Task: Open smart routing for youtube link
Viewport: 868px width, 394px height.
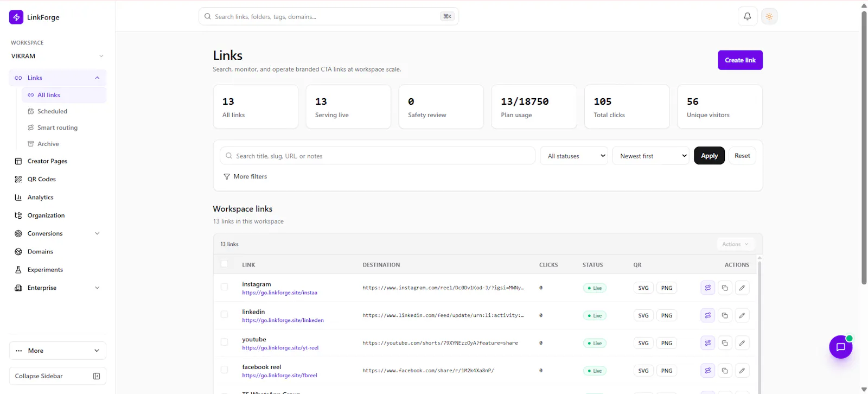Action: tap(707, 343)
